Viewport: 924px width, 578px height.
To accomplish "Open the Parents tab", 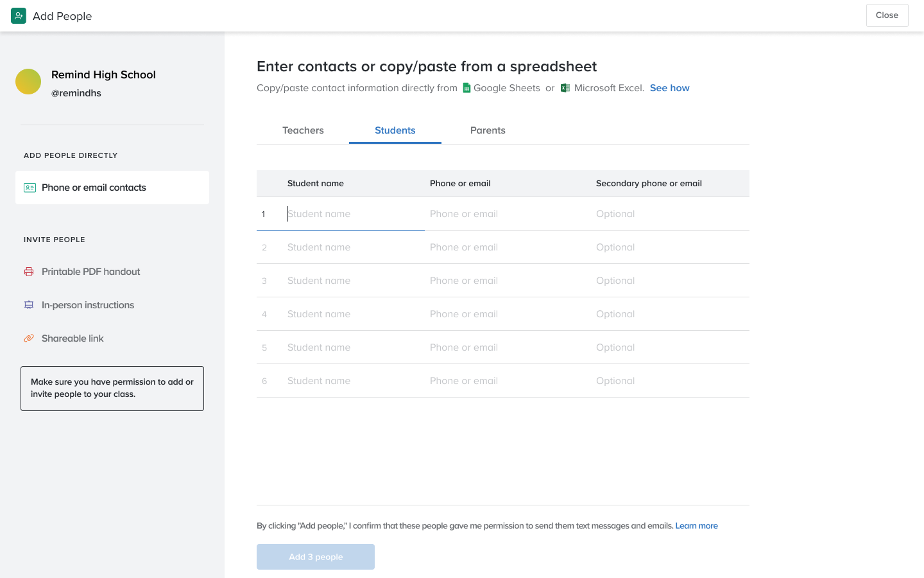I will [x=488, y=130].
